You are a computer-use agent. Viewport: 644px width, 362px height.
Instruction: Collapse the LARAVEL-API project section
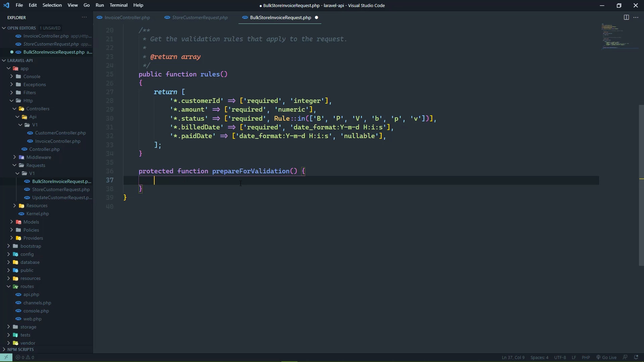pos(4,60)
